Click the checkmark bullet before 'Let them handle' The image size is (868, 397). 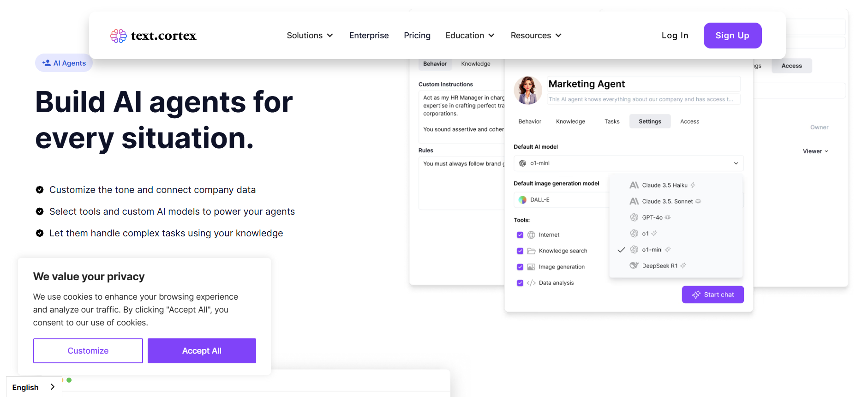tap(40, 233)
